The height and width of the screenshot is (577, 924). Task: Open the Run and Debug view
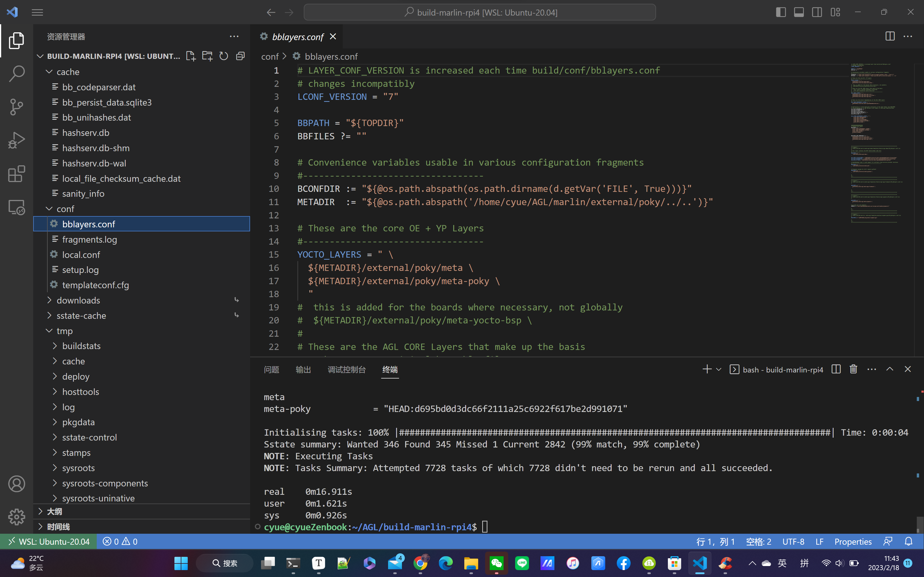[x=16, y=140]
